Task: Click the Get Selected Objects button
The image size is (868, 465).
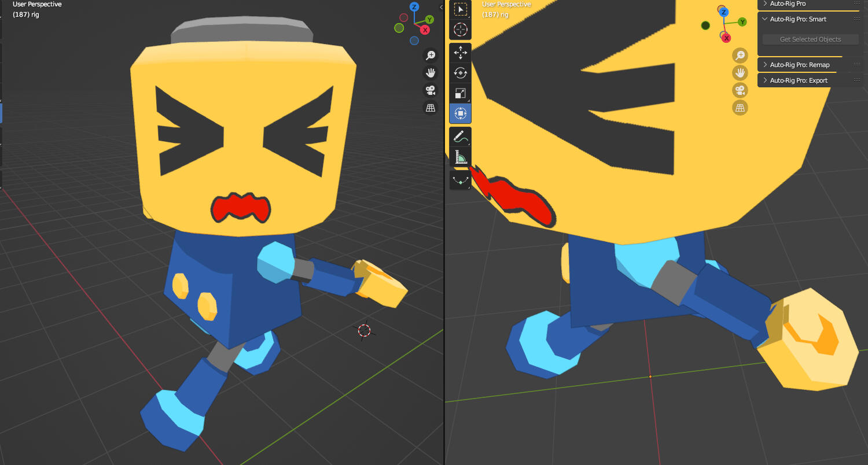Action: pyautogui.click(x=810, y=39)
